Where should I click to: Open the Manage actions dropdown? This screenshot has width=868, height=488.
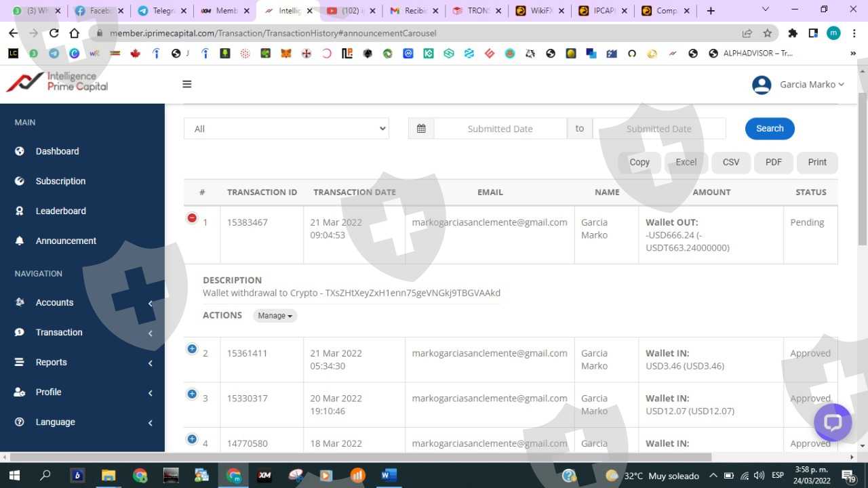[275, 316]
